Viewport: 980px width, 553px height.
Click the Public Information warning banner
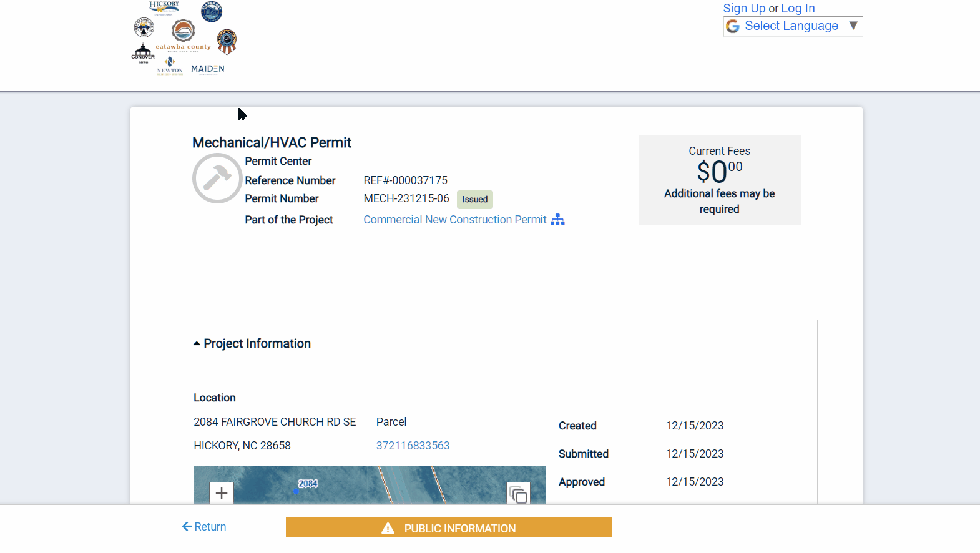click(448, 527)
